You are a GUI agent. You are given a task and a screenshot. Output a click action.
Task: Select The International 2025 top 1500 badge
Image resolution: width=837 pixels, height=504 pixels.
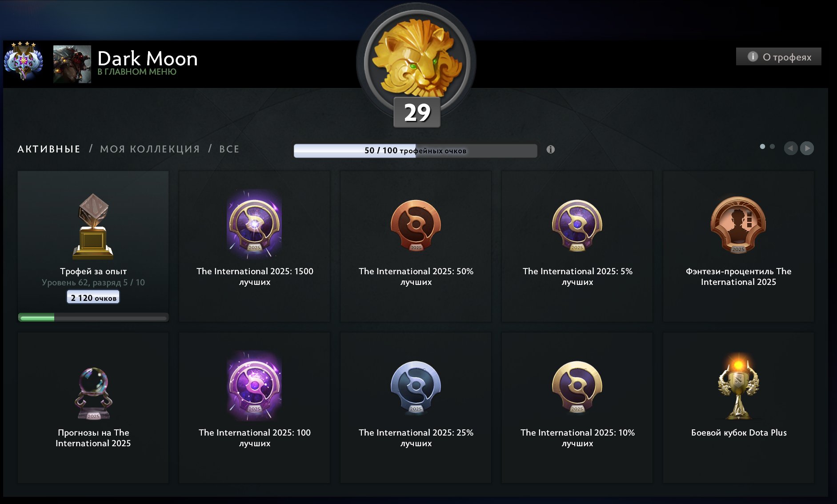click(x=254, y=224)
